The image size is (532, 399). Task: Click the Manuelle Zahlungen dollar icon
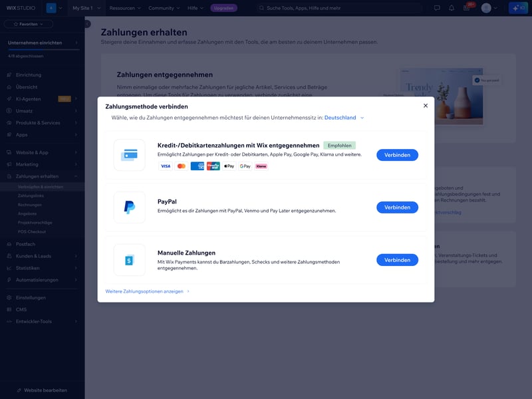[129, 260]
